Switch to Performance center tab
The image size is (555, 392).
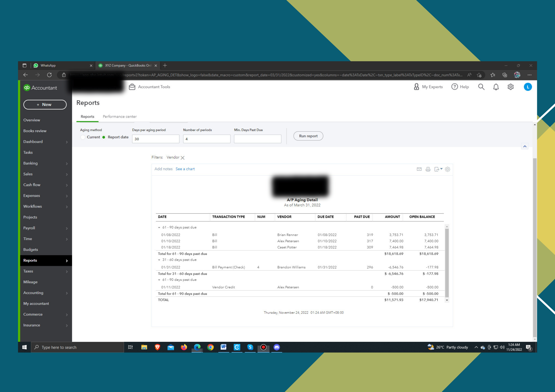(x=120, y=117)
